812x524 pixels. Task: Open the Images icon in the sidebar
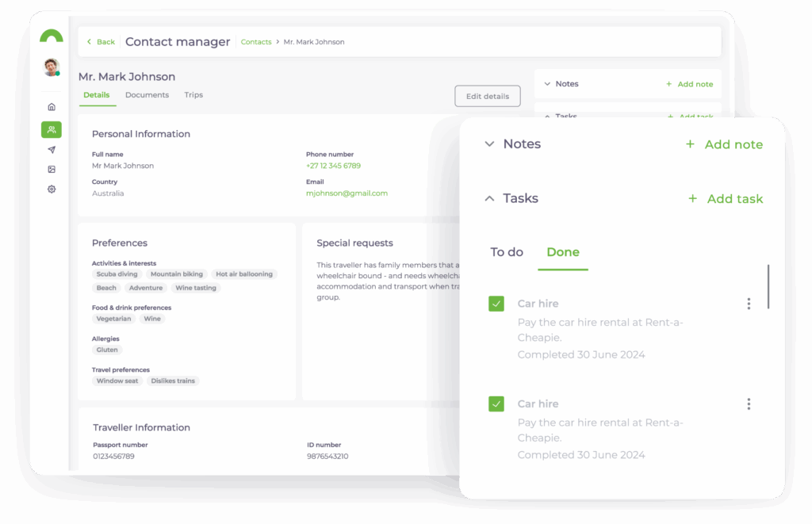pyautogui.click(x=51, y=169)
